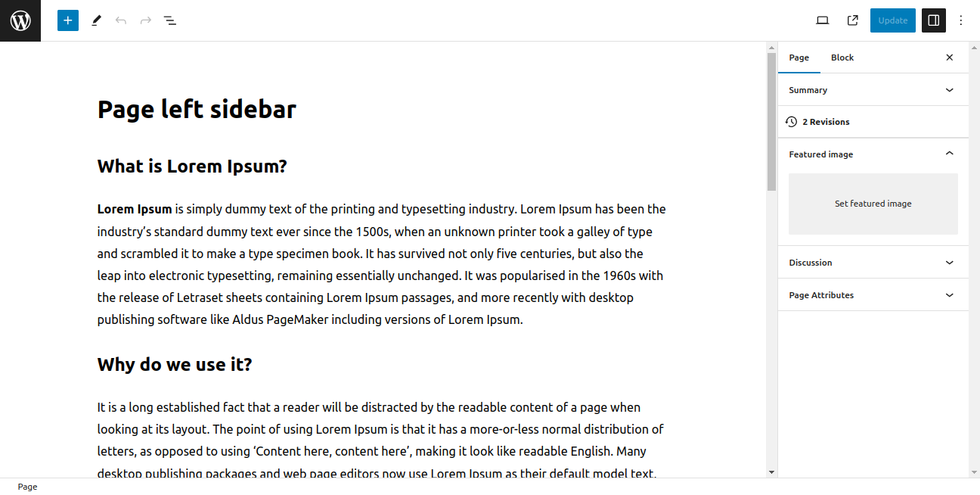Click the Undo arrow icon
980x495 pixels.
(121, 20)
